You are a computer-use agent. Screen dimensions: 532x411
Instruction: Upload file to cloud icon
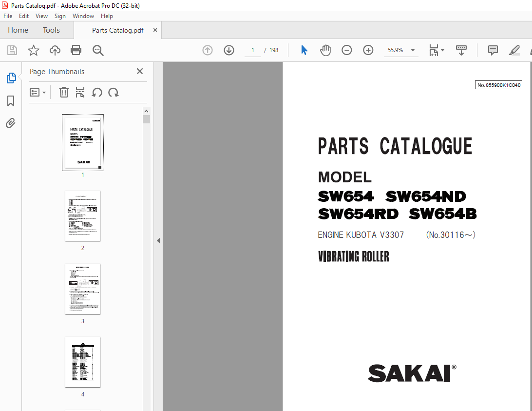pyautogui.click(x=55, y=50)
